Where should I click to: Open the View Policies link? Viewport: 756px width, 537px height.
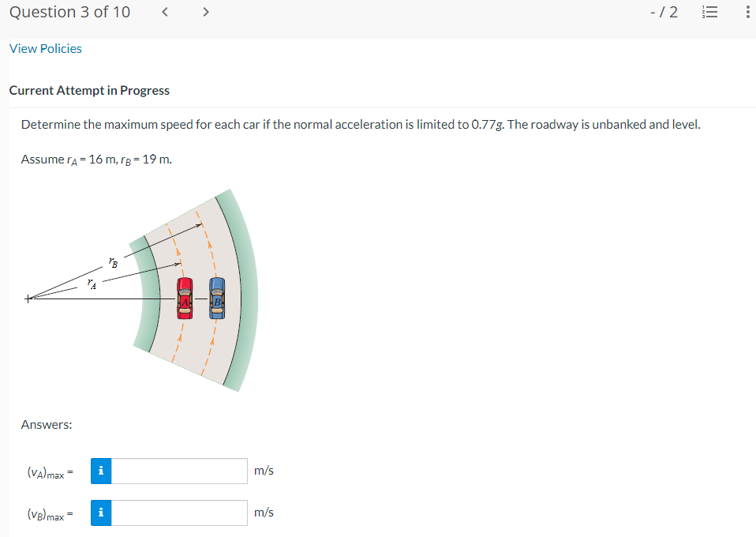tap(45, 48)
